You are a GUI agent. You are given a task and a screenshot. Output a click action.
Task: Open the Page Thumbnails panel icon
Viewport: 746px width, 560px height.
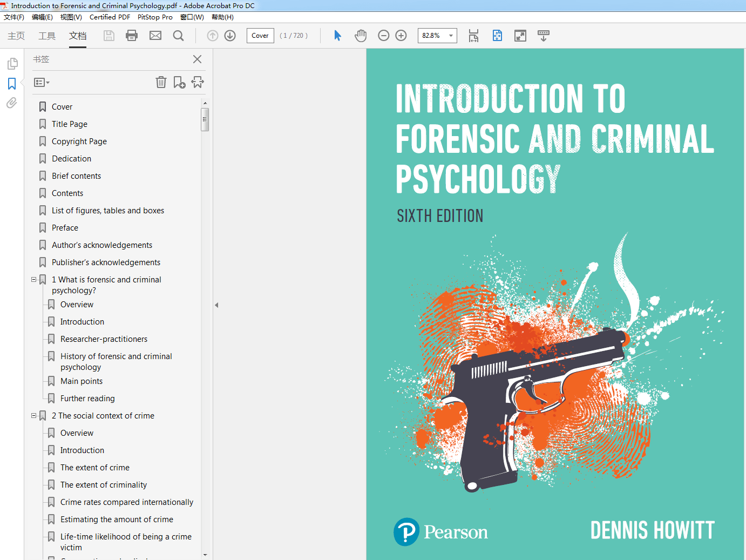[12, 63]
